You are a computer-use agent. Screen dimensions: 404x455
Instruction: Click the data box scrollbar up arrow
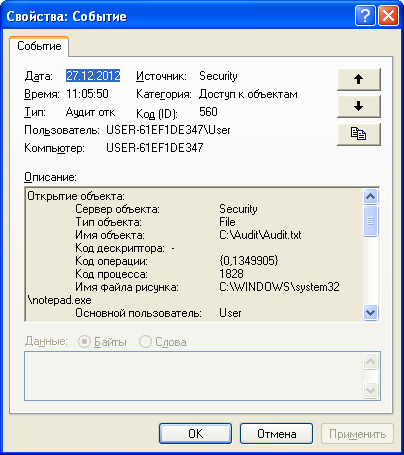click(371, 361)
